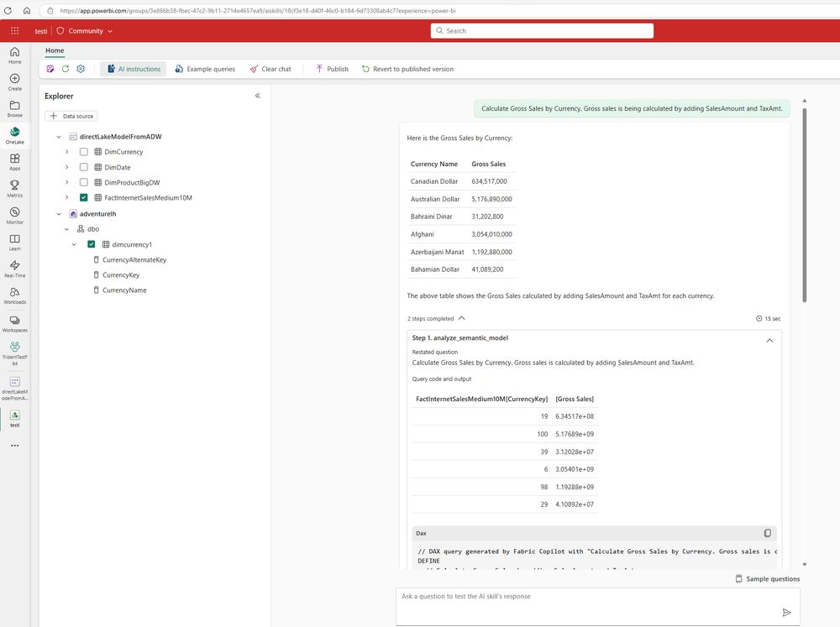This screenshot has height=627, width=840.
Task: Expand the DimCurrency table node
Action: click(67, 152)
